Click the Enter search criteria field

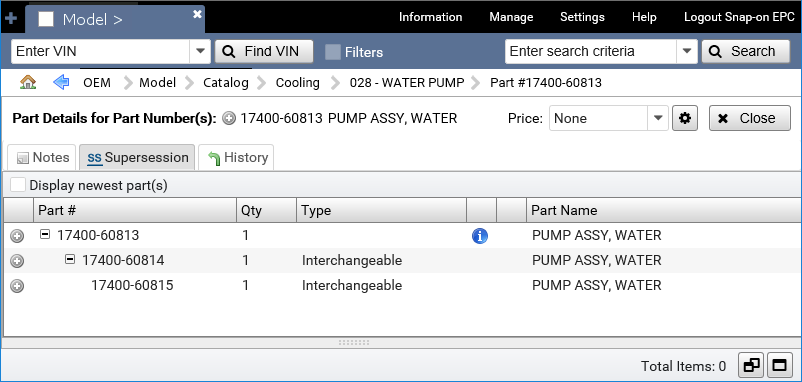pyautogui.click(x=591, y=52)
